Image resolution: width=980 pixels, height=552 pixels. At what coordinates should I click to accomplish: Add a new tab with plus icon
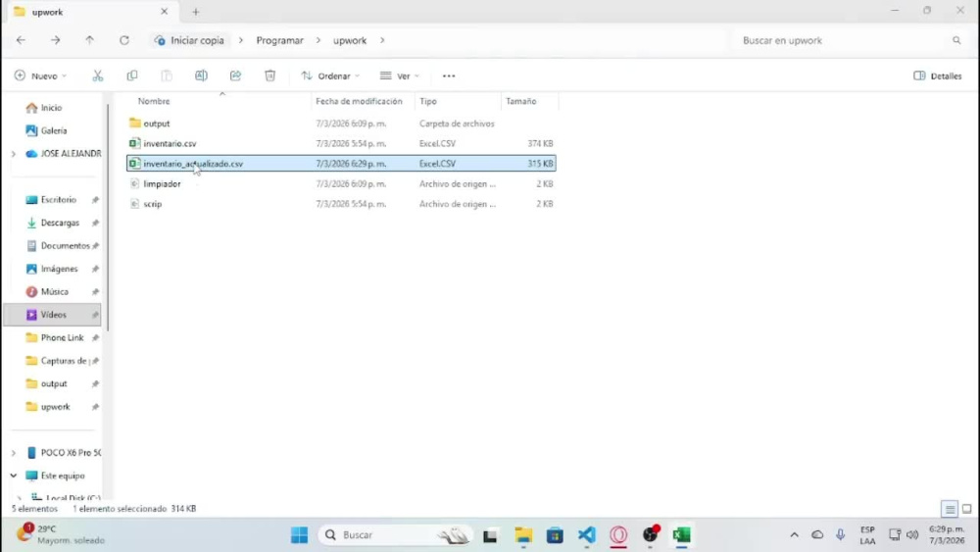tap(196, 12)
